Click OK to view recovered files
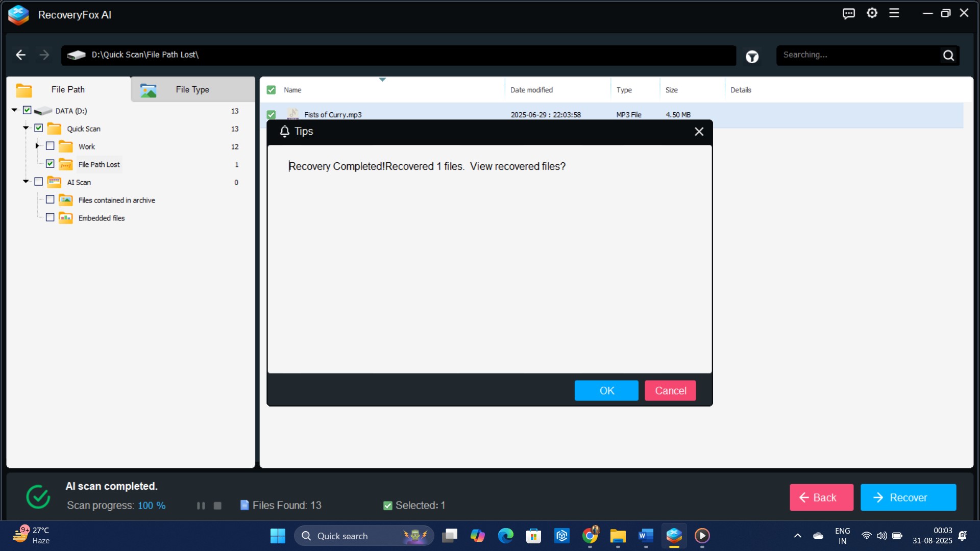Image resolution: width=980 pixels, height=551 pixels. 606,391
